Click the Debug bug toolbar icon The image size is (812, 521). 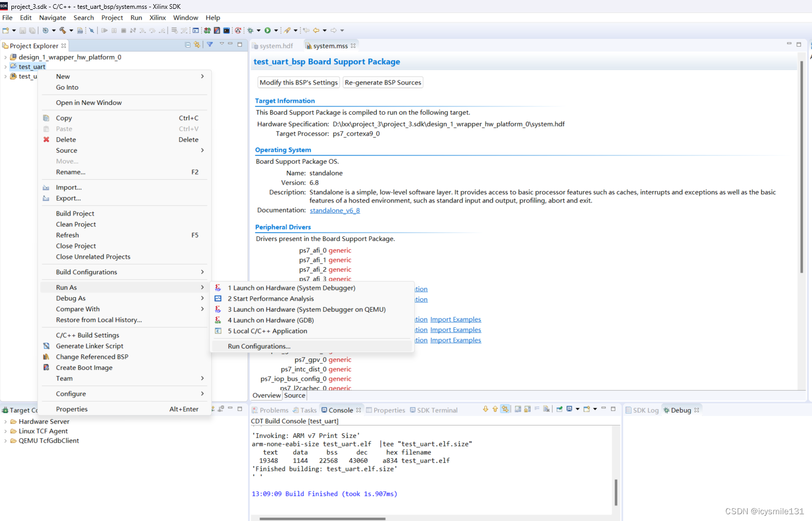tap(250, 30)
